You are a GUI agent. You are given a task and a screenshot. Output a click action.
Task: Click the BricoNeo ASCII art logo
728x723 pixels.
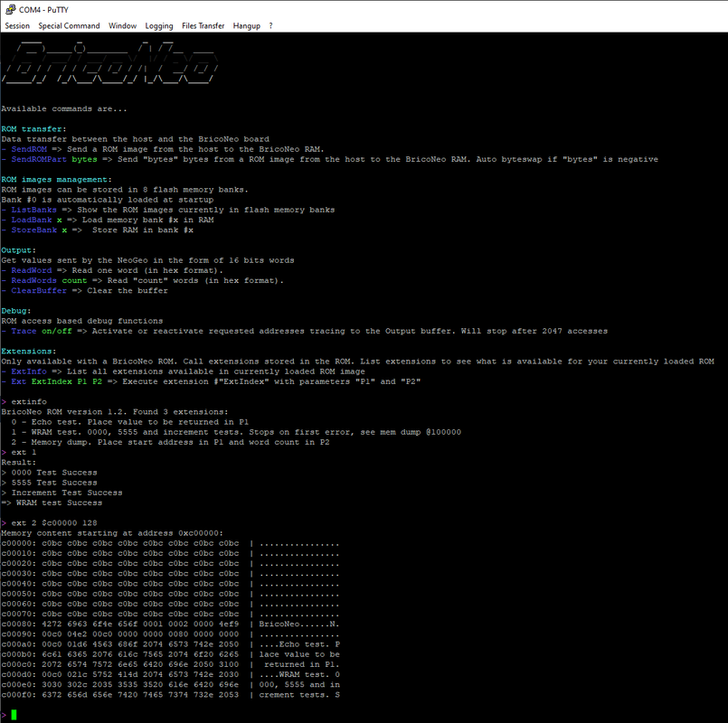[109, 62]
